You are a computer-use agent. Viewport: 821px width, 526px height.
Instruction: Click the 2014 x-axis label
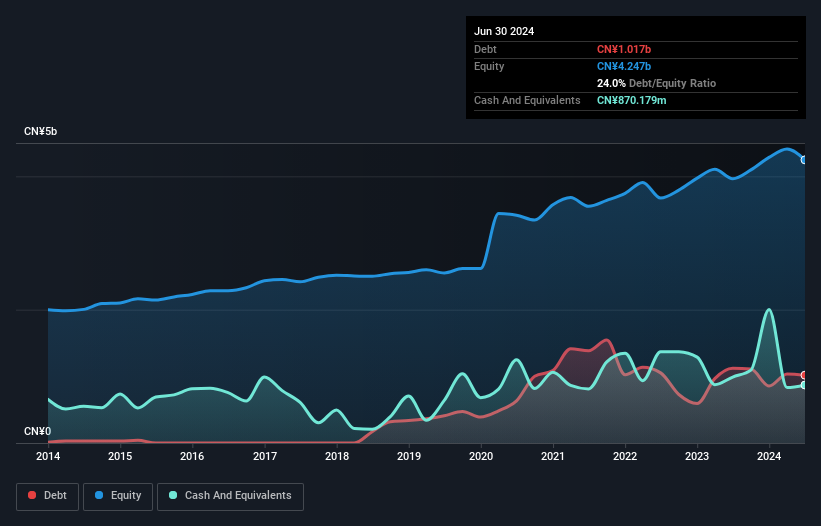[48, 457]
